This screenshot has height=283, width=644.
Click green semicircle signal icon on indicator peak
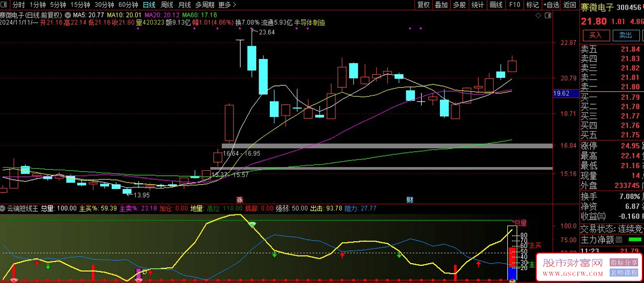tap(252, 224)
